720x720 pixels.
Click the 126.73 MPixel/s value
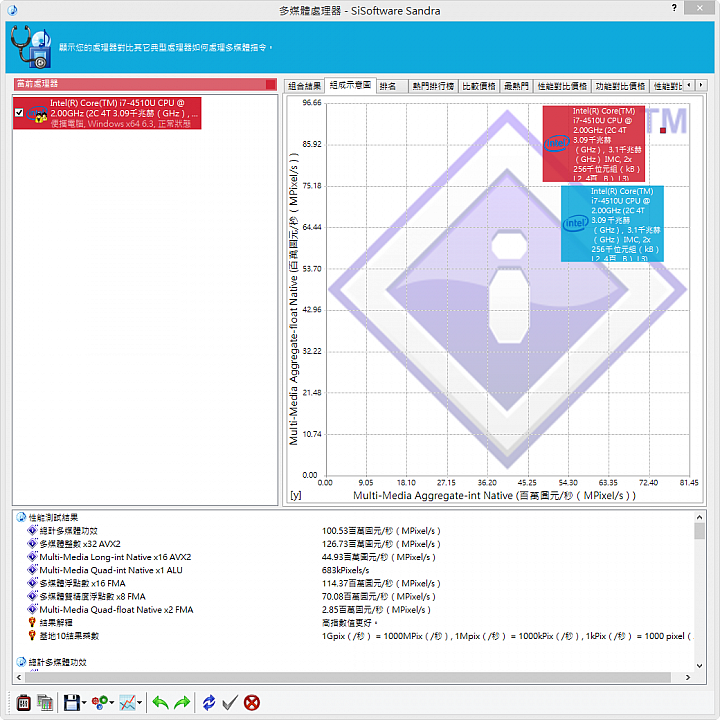[x=381, y=544]
